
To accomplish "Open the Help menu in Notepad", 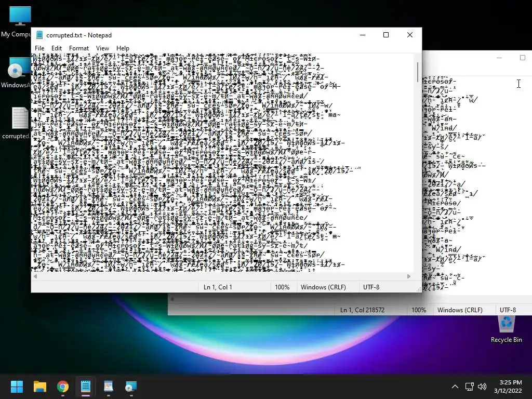I will coord(123,48).
